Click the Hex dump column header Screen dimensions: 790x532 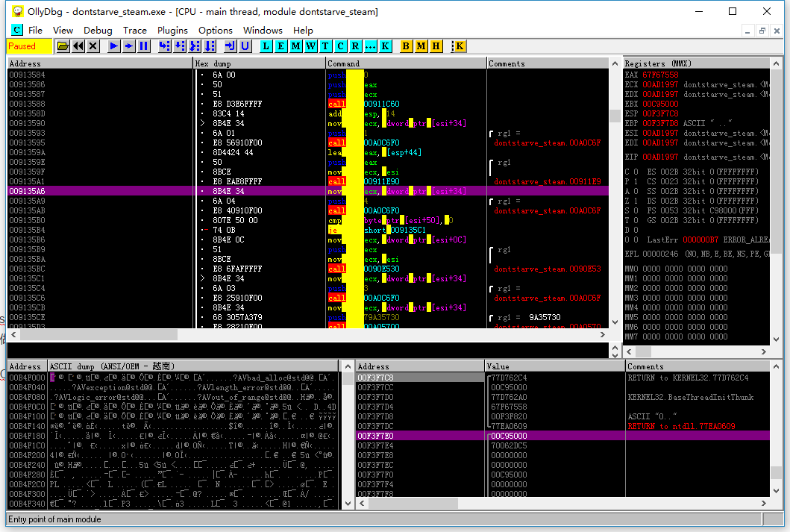pos(260,63)
